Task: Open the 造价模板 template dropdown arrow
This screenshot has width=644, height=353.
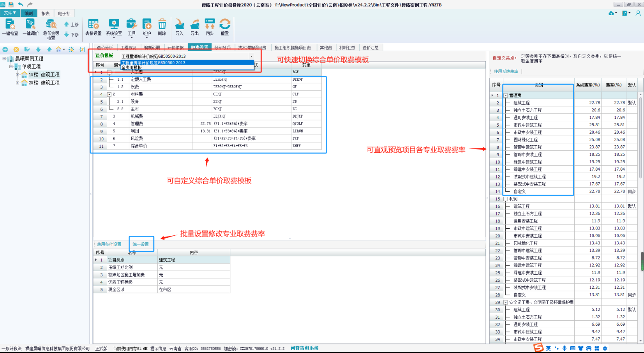Action: point(251,56)
